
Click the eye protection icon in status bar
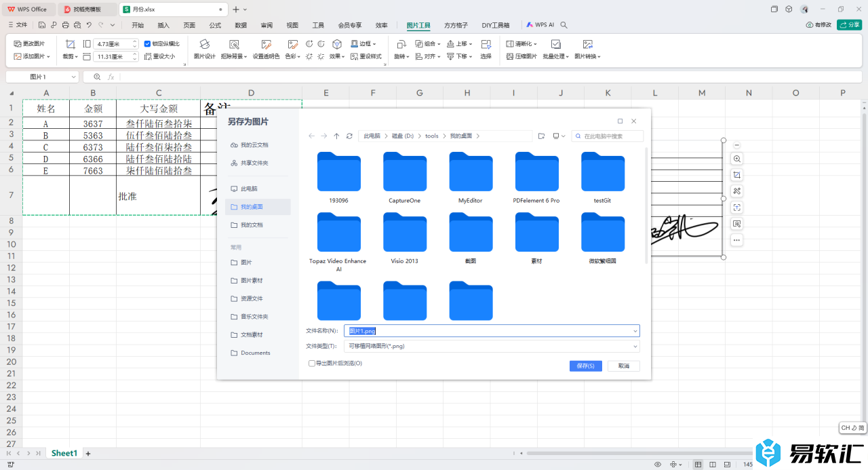[657, 464]
